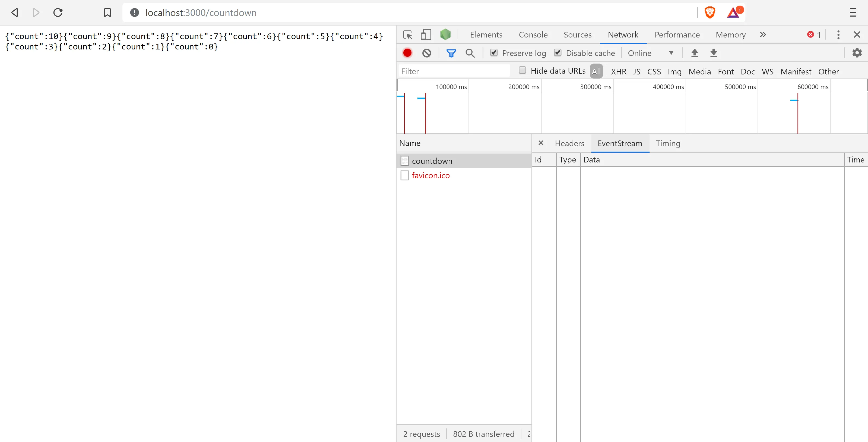Uncheck Preserve log checkbox
The width and height of the screenshot is (868, 442).
click(494, 53)
